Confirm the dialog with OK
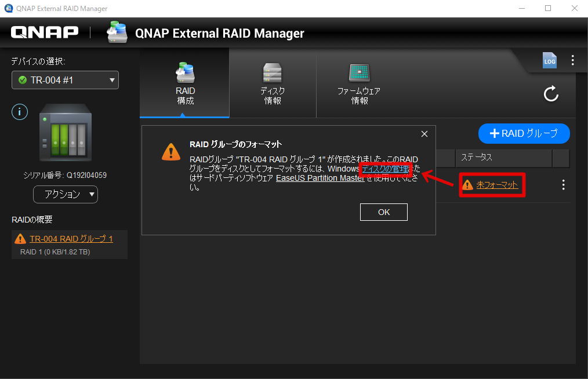Viewport: 588px width, 379px height. click(x=384, y=212)
